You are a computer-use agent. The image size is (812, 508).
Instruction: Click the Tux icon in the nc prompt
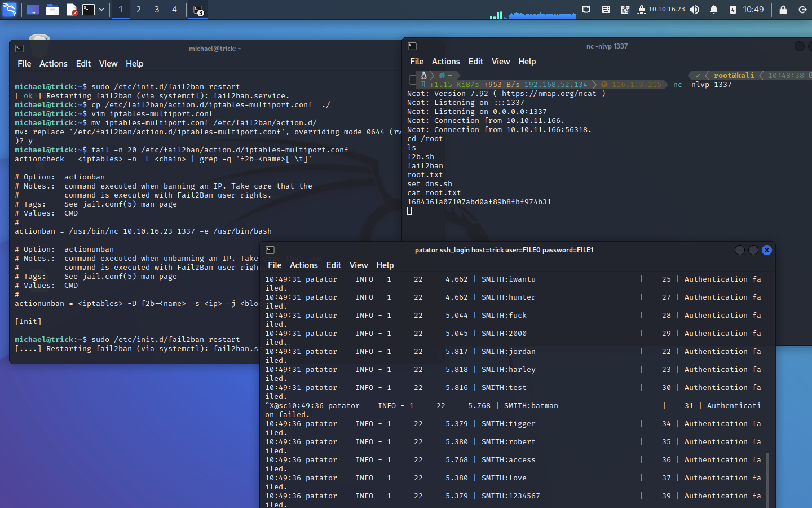tap(424, 75)
